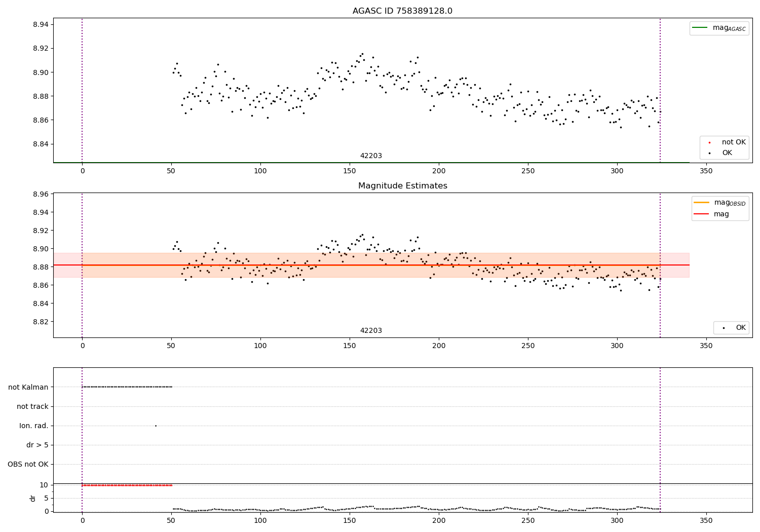Click the 'dr > 5' y-axis label
This screenshot has height=532, width=760.
pos(37,445)
